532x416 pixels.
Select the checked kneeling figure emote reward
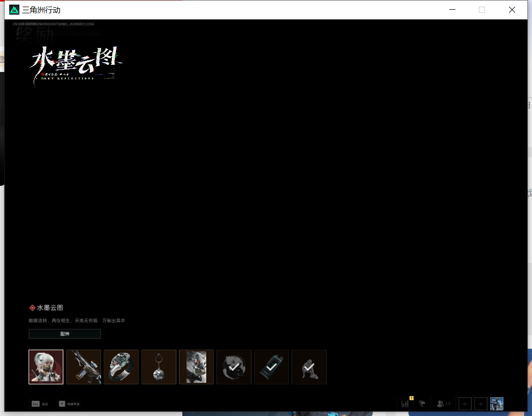309,367
